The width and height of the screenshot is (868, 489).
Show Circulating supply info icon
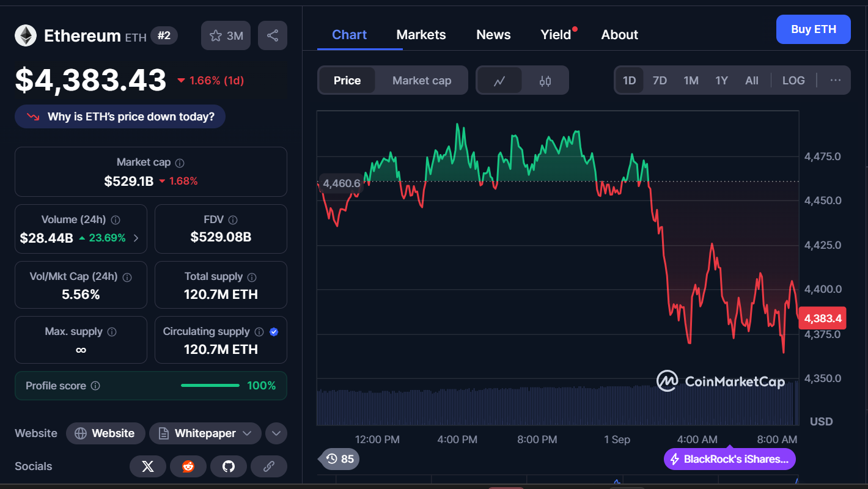click(x=259, y=331)
